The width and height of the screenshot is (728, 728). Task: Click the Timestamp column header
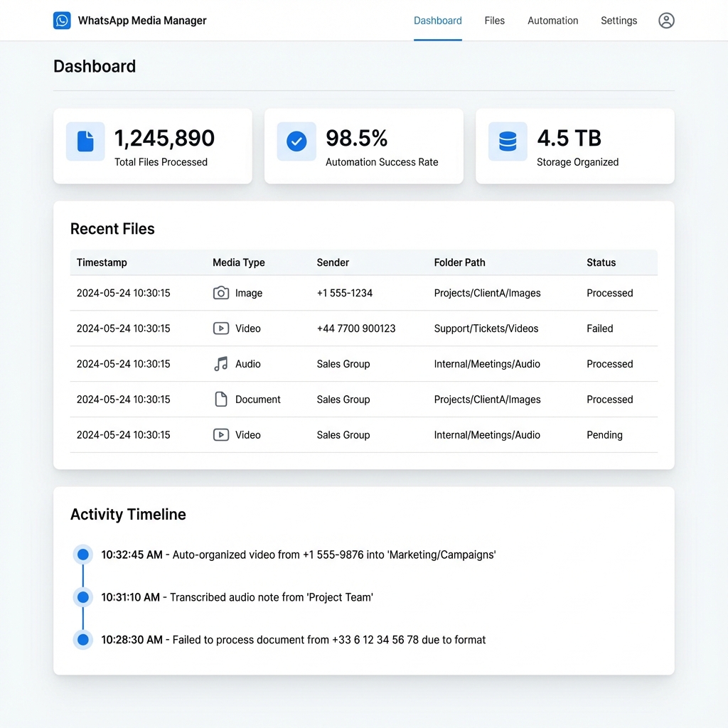102,262
